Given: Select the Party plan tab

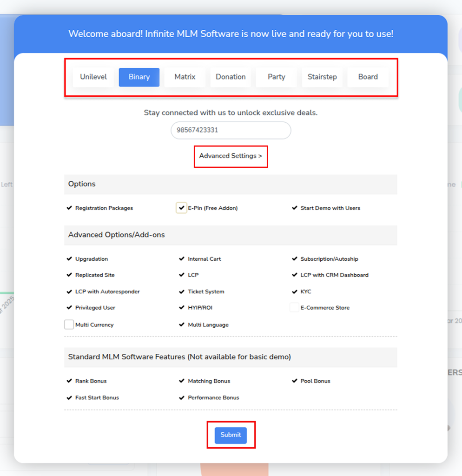Looking at the screenshot, I should [276, 77].
